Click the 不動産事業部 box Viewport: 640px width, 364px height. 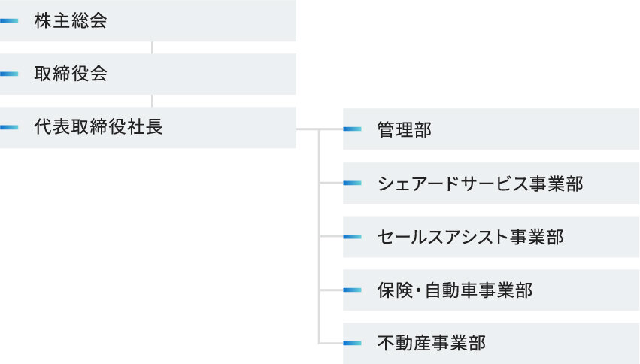point(491,343)
